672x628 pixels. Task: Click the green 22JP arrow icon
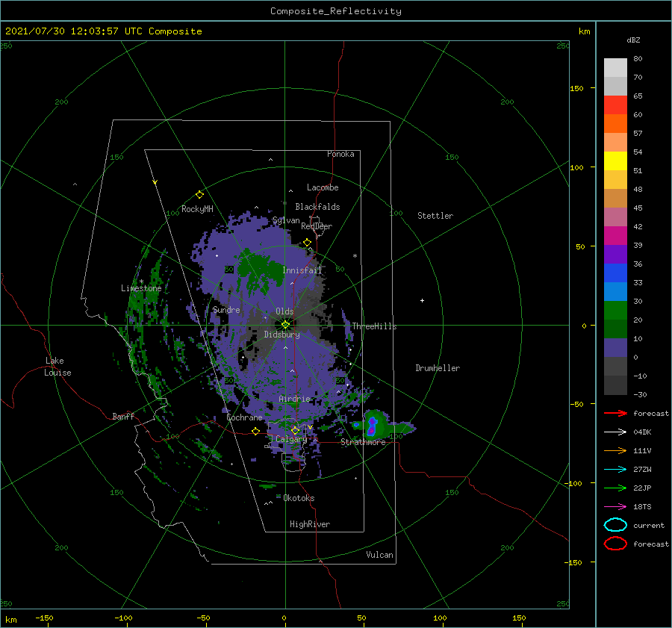tap(615, 488)
